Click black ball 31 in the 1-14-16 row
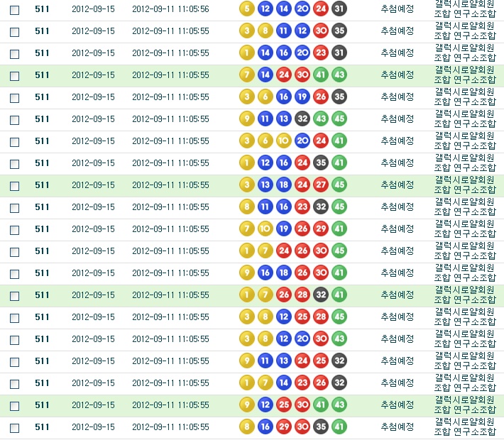504x440 pixels. tap(339, 53)
